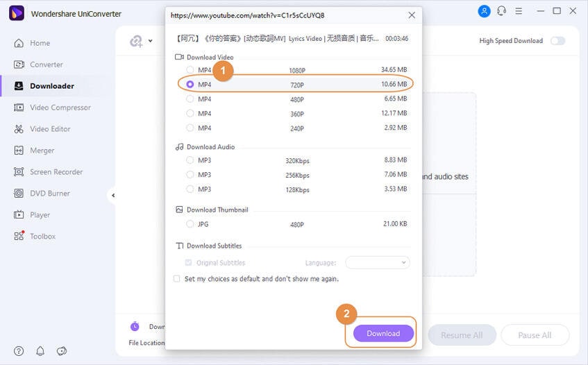Screen dimensions: 588x365
Task: Select JPG 480P thumbnail option
Action: [190, 224]
